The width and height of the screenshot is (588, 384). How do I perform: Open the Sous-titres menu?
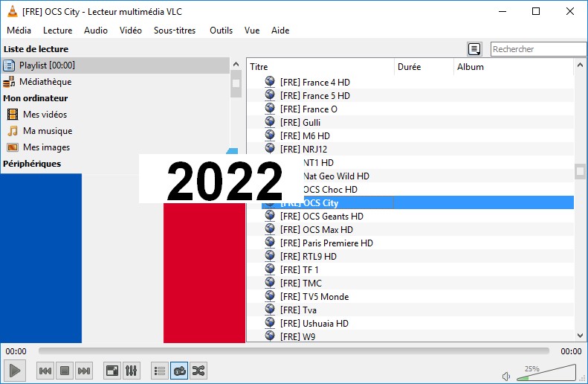[175, 31]
